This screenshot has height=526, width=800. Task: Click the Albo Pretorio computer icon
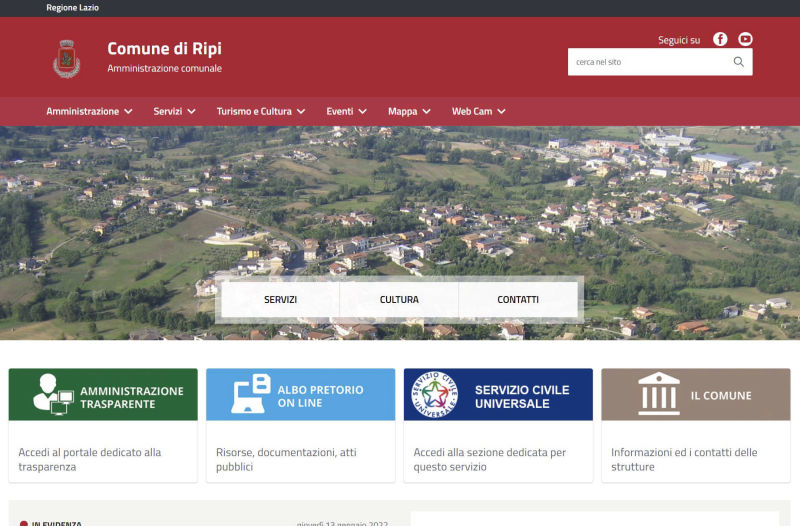(x=251, y=393)
